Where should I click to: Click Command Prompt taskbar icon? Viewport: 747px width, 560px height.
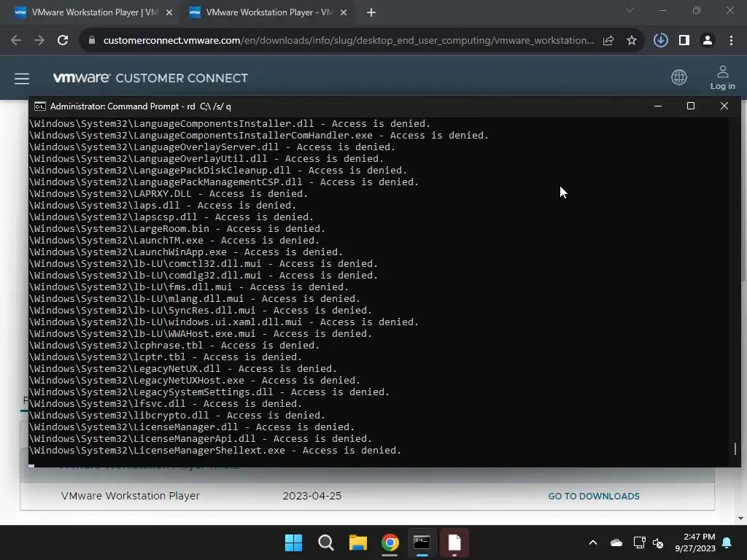tap(422, 542)
